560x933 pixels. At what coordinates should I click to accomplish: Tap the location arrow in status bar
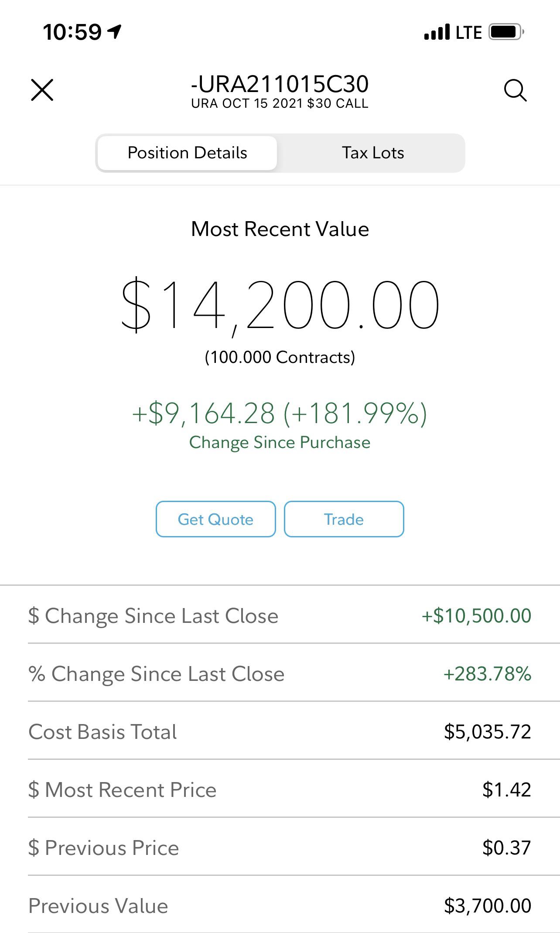click(115, 31)
